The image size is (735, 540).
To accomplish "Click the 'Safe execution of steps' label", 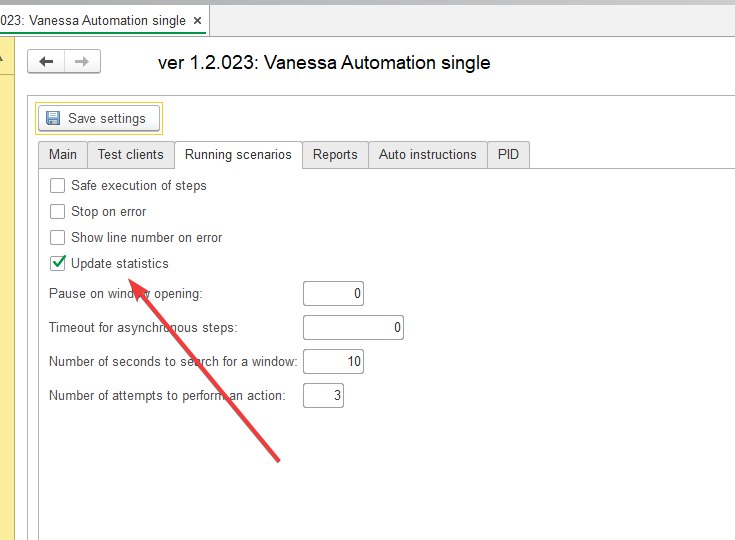I will [139, 186].
